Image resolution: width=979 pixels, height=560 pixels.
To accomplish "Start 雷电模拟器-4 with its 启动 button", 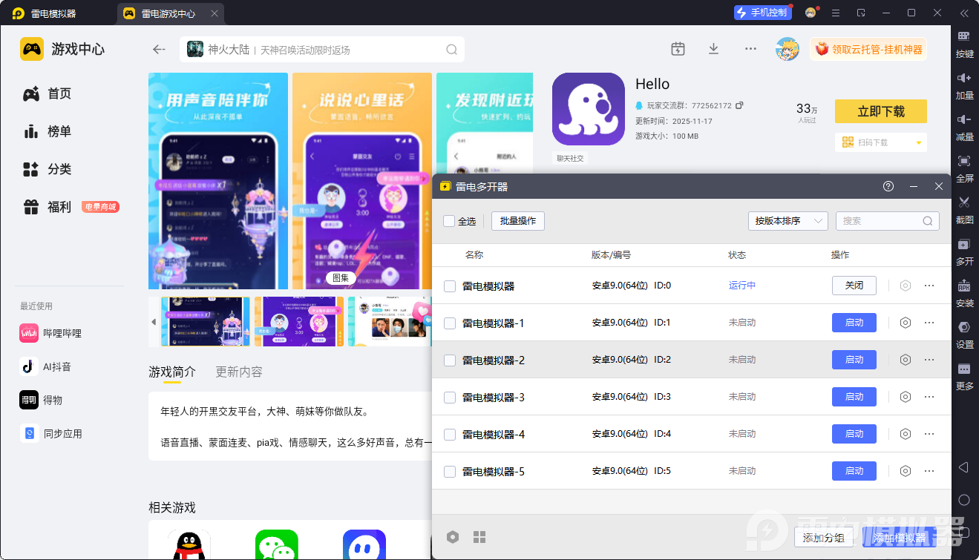I will pos(854,434).
